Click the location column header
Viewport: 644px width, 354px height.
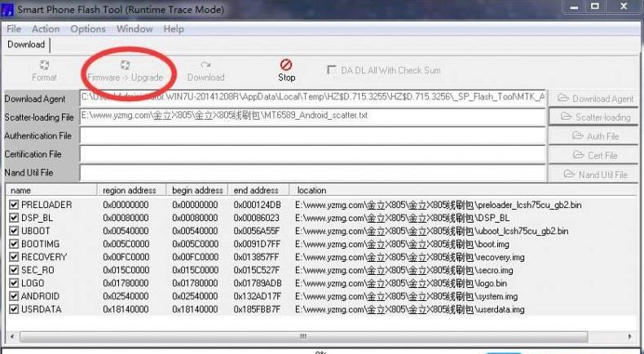pos(463,190)
